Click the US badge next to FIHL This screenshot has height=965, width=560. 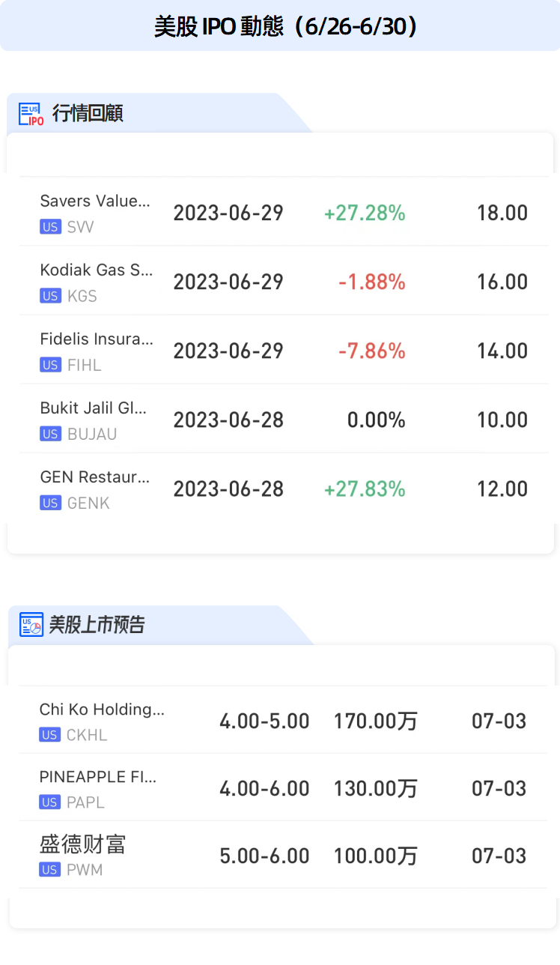(x=50, y=365)
